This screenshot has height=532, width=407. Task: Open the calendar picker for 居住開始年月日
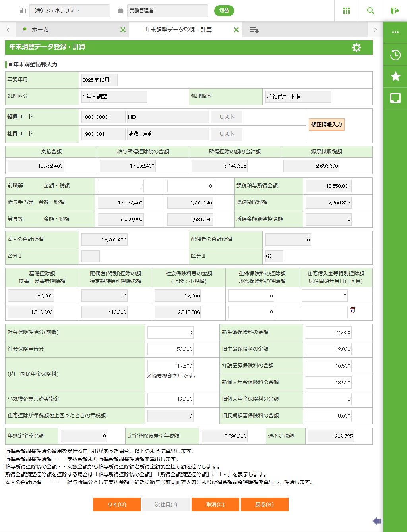coord(352,310)
